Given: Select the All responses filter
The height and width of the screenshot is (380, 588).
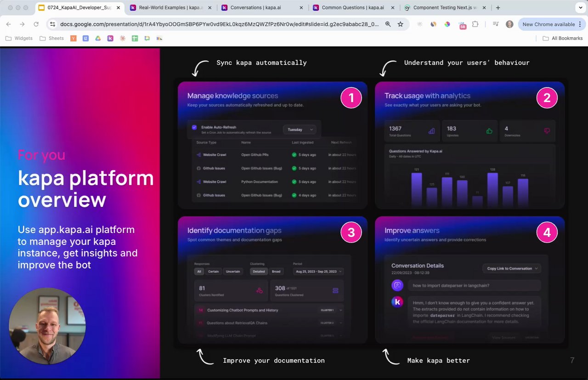Looking at the screenshot, I should [199, 272].
